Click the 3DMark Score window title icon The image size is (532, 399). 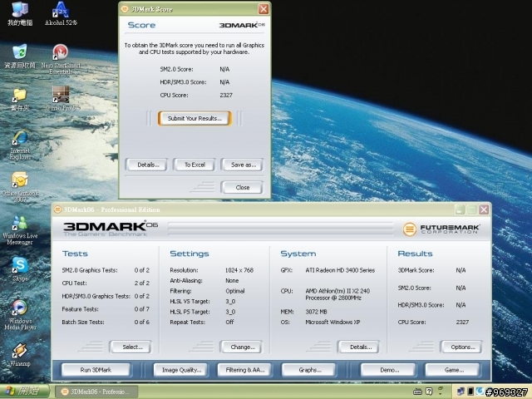tap(125, 9)
